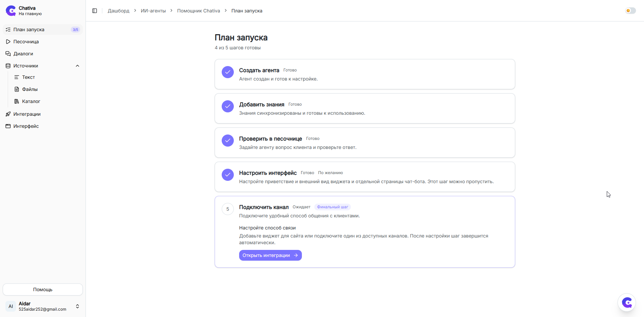Go to ИИ-агенты breadcrumb link

(x=153, y=11)
